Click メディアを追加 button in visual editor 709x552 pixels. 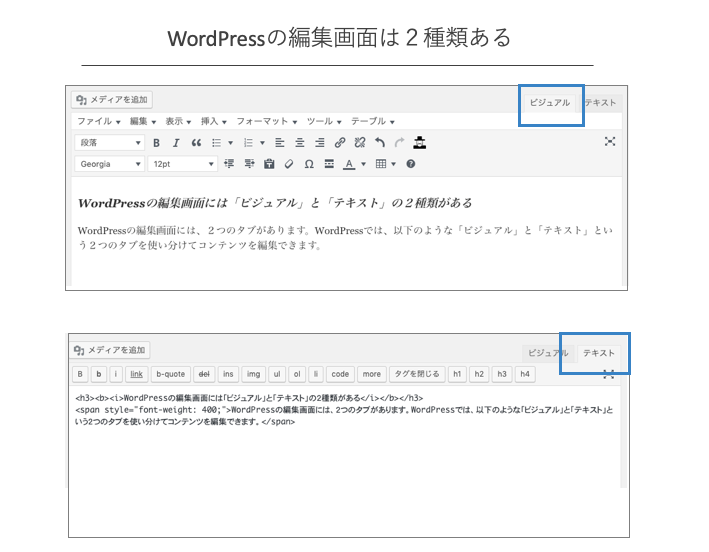pyautogui.click(x=112, y=99)
